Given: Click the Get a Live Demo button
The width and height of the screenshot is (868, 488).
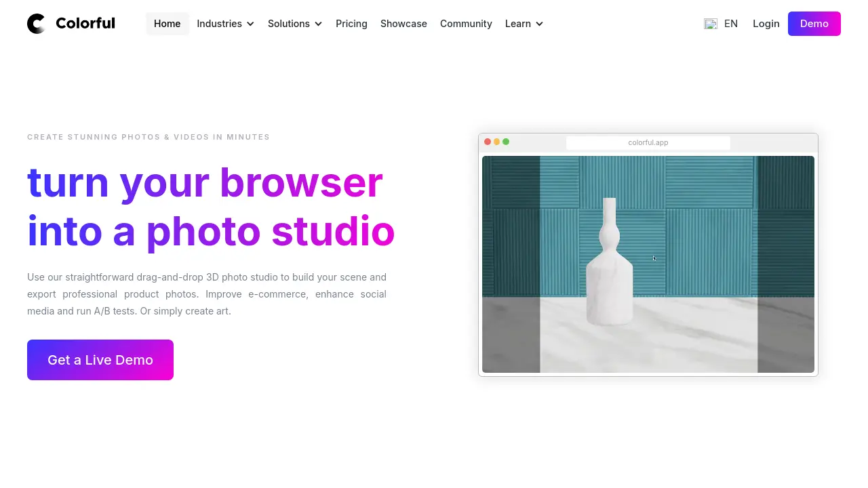Looking at the screenshot, I should pyautogui.click(x=100, y=360).
